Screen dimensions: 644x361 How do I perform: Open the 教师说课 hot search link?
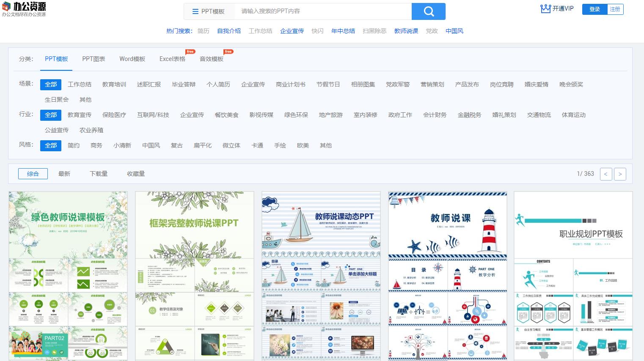[x=406, y=31]
